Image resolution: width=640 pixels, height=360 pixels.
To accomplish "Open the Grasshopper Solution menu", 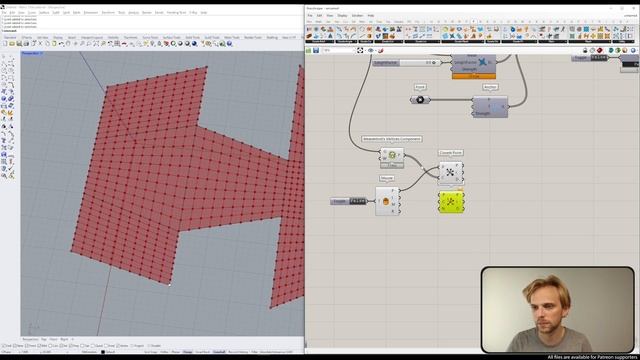I will (x=357, y=16).
